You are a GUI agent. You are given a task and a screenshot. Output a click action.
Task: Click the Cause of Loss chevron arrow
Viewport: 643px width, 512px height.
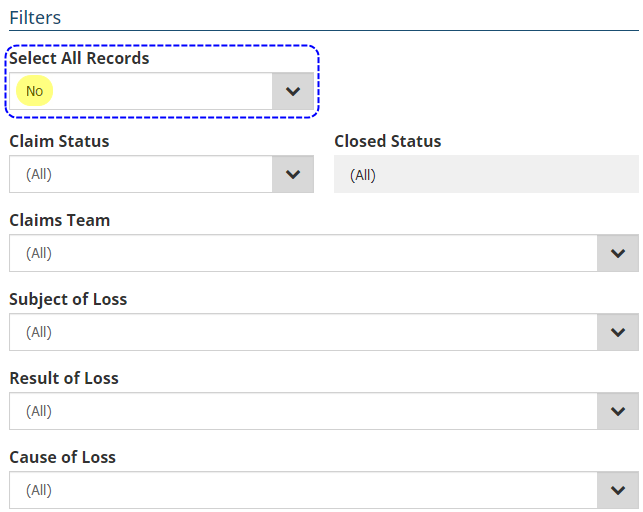(618, 490)
